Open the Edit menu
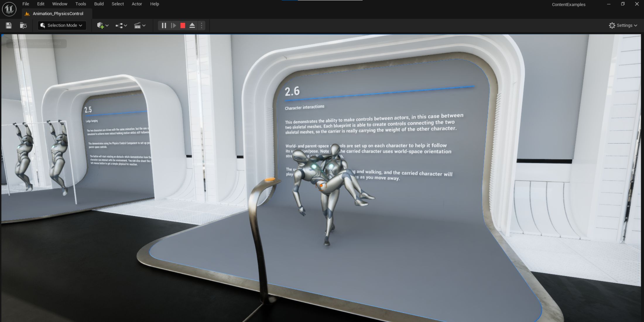 41,4
